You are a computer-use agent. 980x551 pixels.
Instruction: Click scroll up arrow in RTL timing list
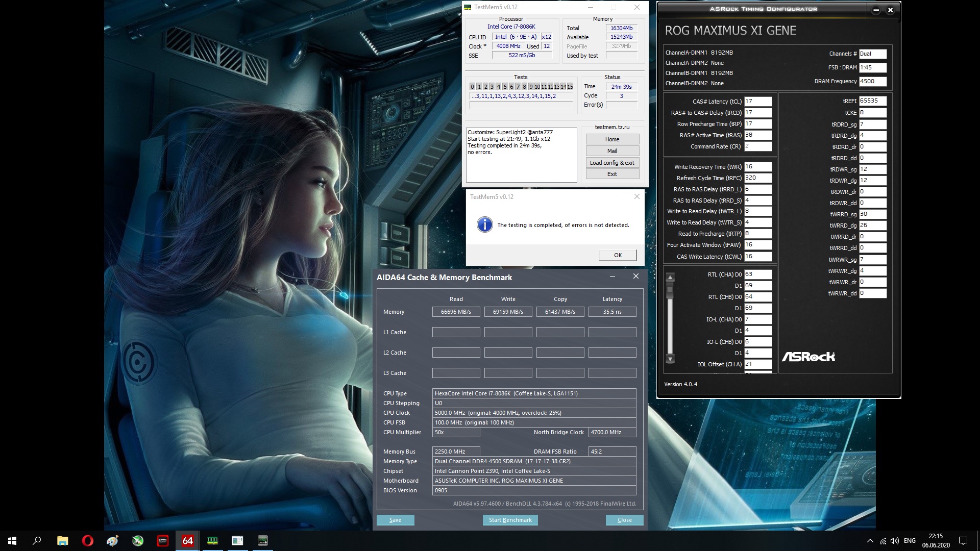(670, 278)
